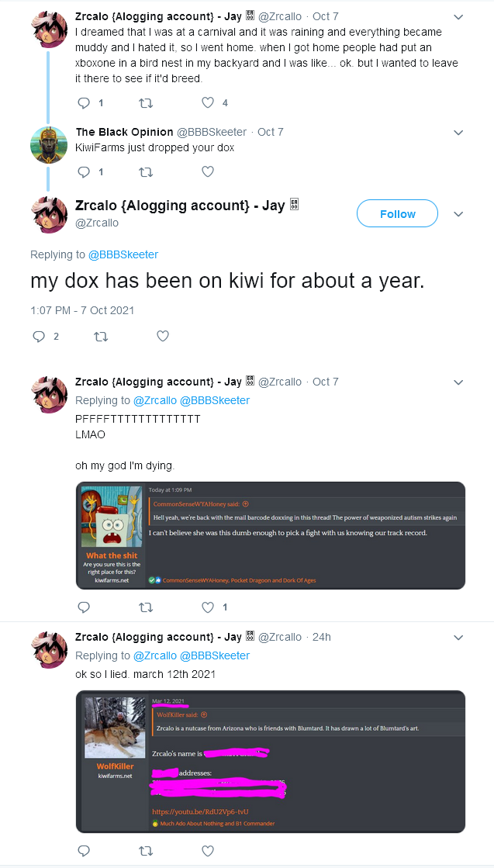494x868 pixels.
Task: Reply to the carnival dream tweet
Action: click(x=84, y=103)
